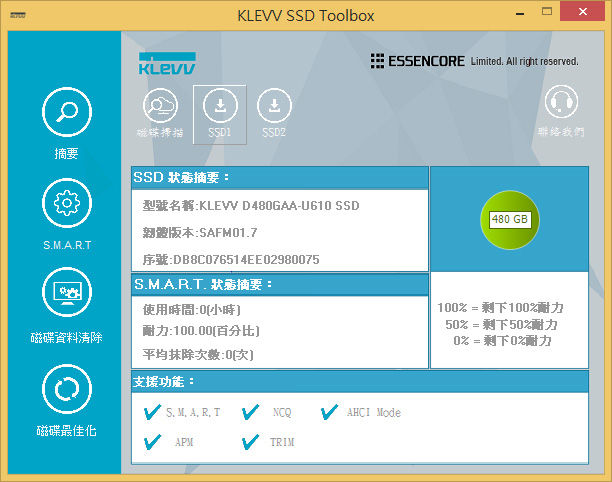Click the KLEVV logo
This screenshot has width=612, height=482.
(167, 63)
